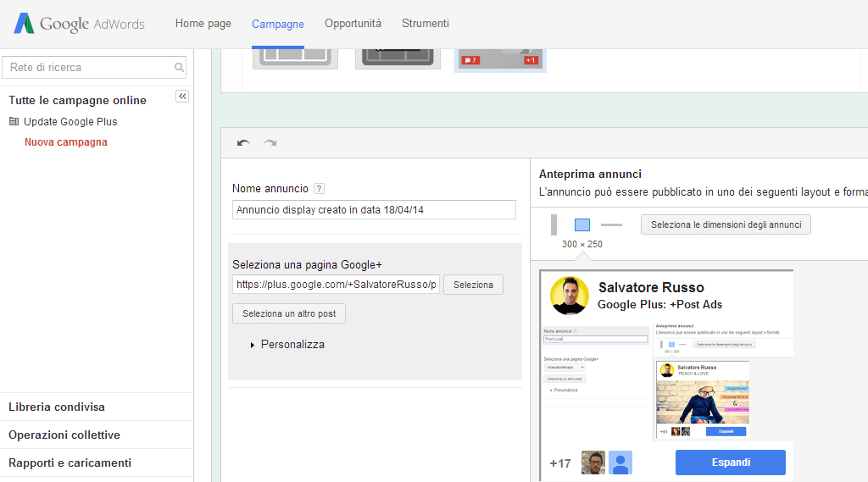Click the Salvatore Russo name in ad preview
The width and height of the screenshot is (868, 482).
(x=651, y=288)
